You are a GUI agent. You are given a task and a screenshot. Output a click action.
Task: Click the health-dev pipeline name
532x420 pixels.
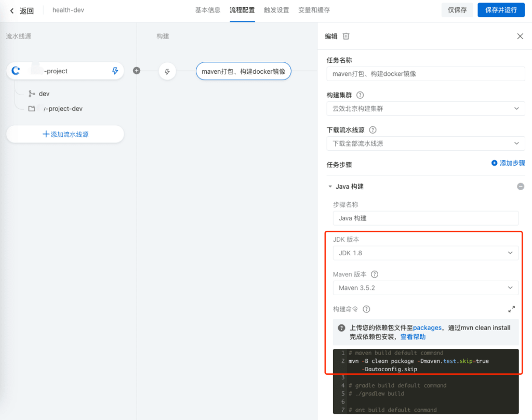(68, 10)
